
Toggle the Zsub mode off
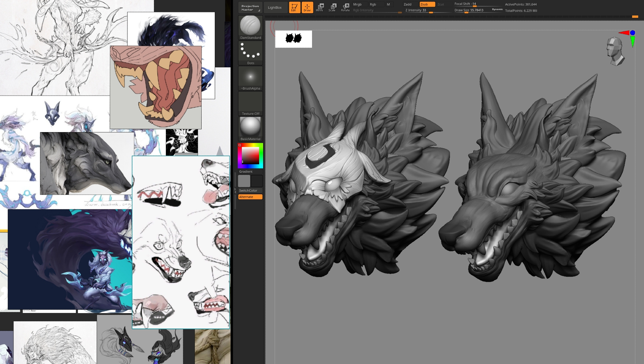click(427, 5)
